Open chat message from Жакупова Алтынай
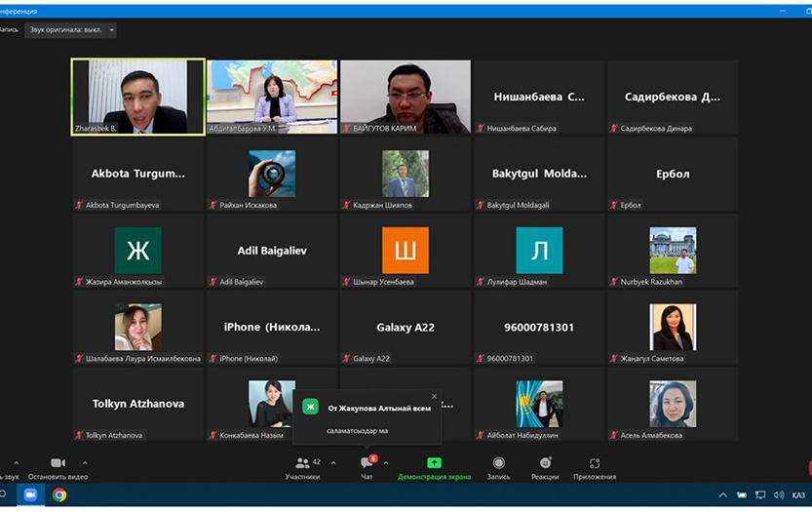 click(x=367, y=417)
